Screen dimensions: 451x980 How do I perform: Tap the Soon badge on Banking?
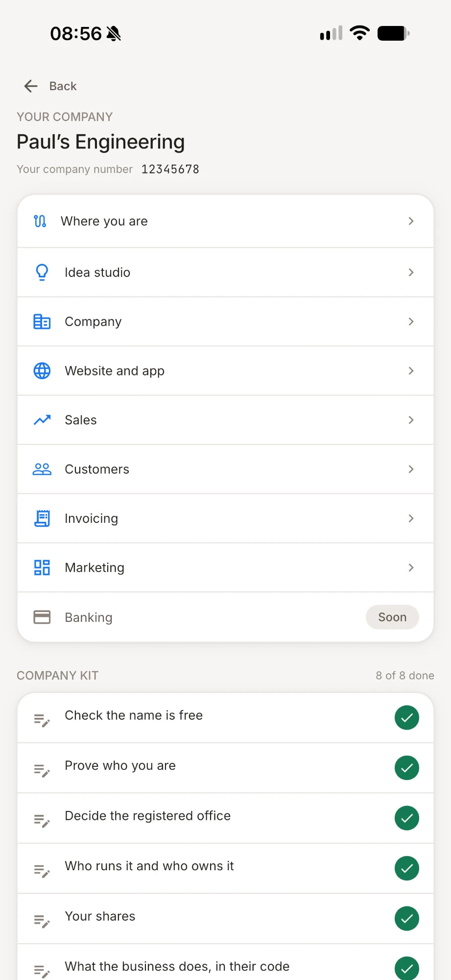pyautogui.click(x=392, y=617)
